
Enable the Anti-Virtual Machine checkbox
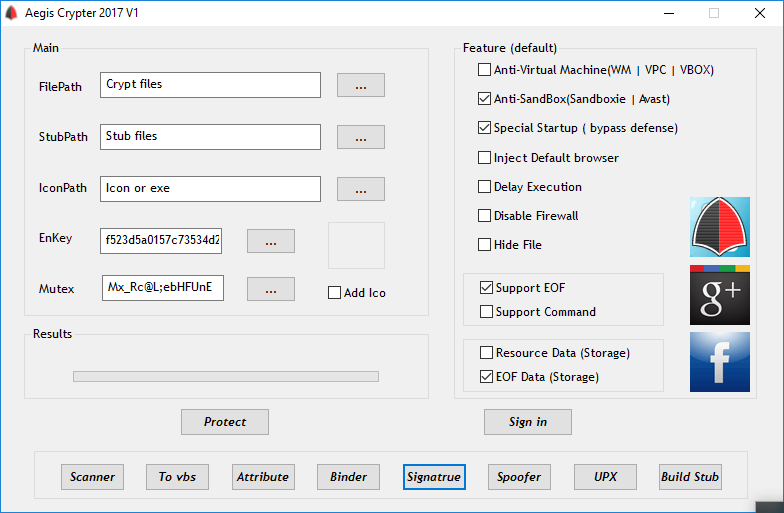[485, 70]
